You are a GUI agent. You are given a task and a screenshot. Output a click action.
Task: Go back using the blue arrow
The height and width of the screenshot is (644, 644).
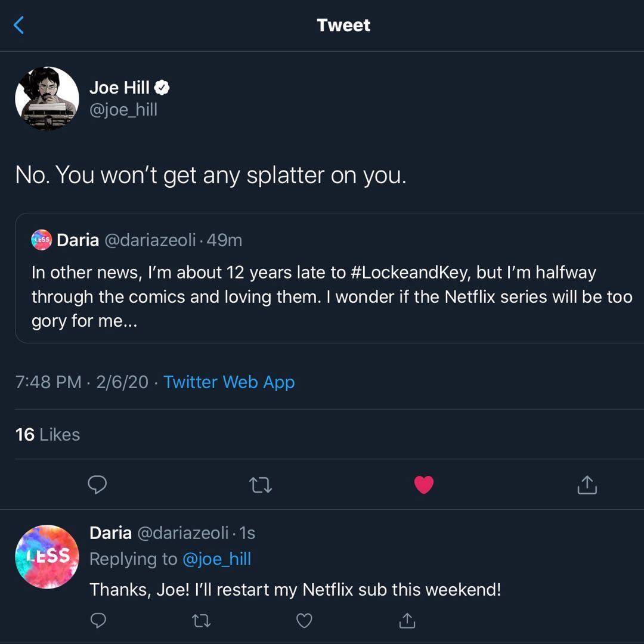19,25
